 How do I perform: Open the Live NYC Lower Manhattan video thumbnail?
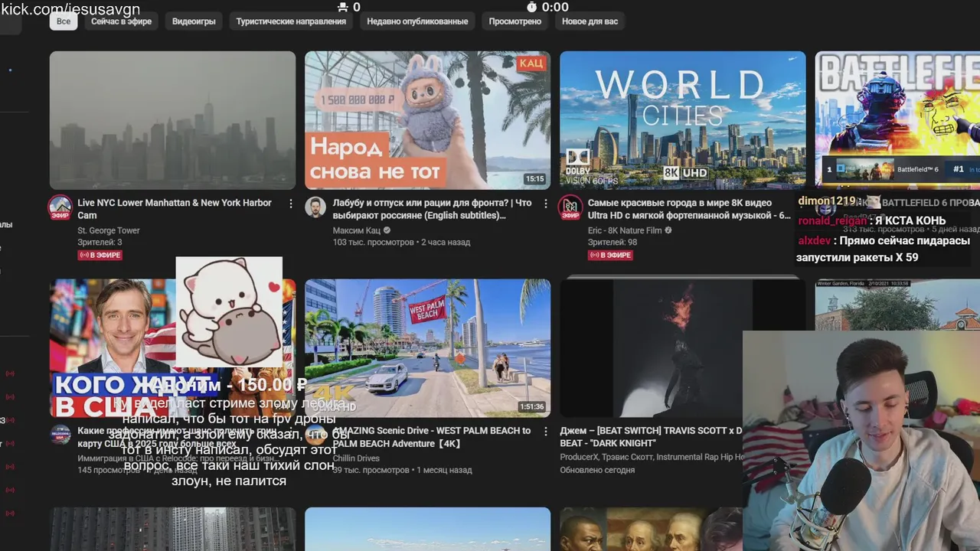coord(172,120)
